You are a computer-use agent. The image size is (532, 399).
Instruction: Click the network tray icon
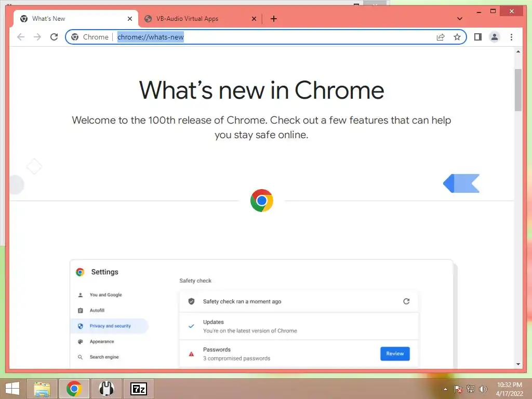470,389
